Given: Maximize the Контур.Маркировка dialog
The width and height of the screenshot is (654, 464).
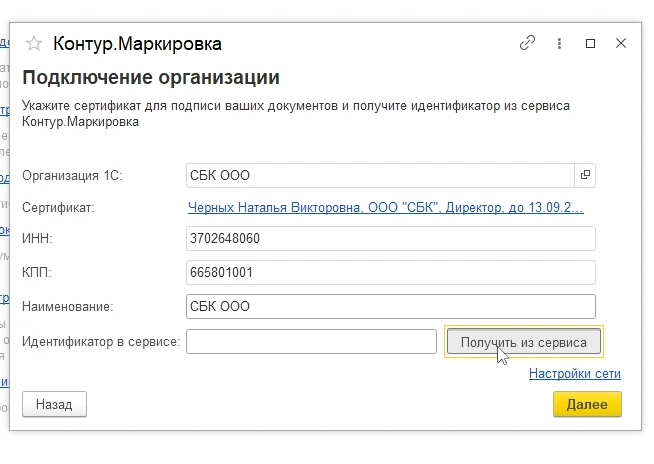Looking at the screenshot, I should click(590, 43).
